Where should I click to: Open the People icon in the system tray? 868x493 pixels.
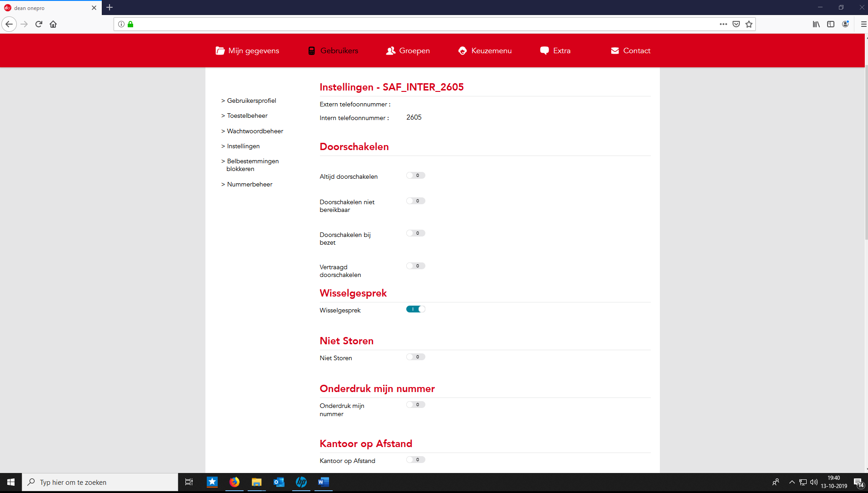tap(776, 482)
